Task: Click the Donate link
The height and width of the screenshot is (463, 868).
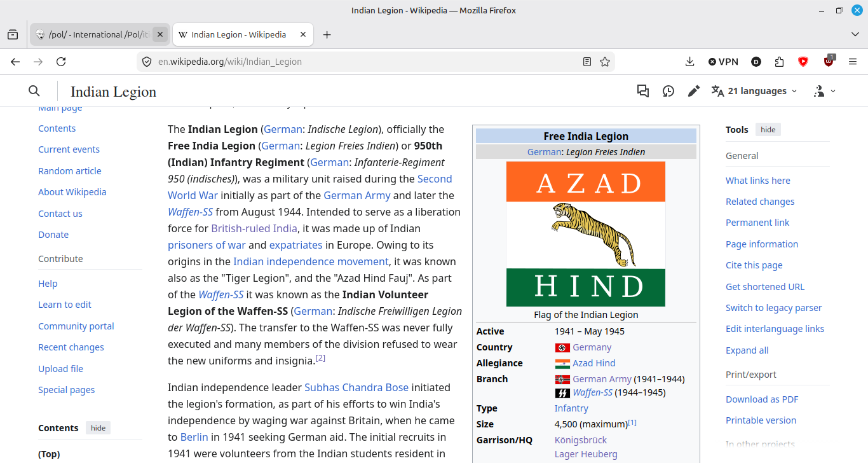Action: tap(53, 235)
